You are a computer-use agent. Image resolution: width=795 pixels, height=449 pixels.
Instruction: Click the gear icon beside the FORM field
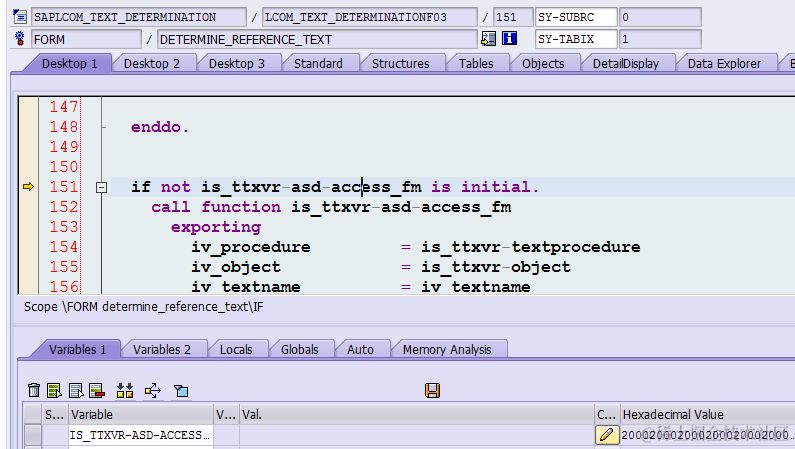[20, 39]
